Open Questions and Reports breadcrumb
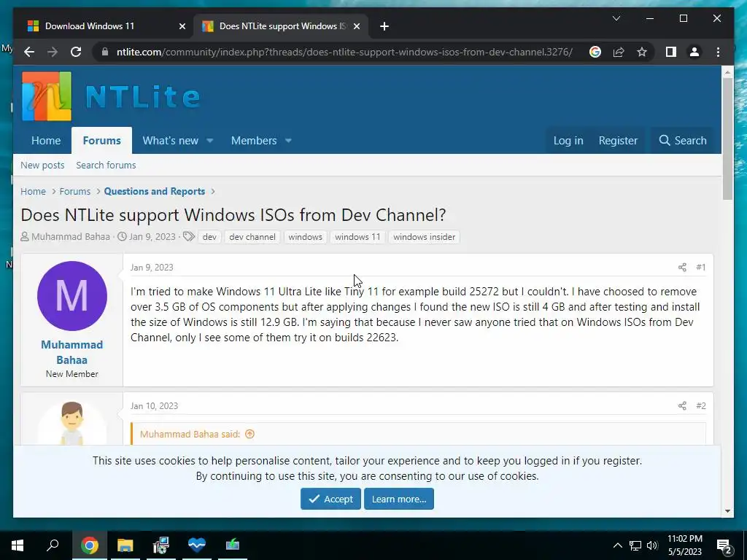The image size is (747, 560). pyautogui.click(x=155, y=192)
